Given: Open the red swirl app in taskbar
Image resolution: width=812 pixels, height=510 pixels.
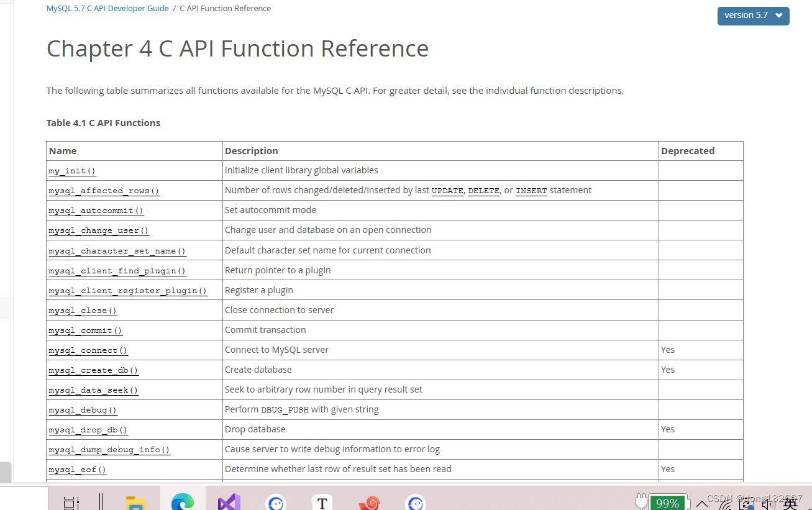Looking at the screenshot, I should pyautogui.click(x=369, y=502).
